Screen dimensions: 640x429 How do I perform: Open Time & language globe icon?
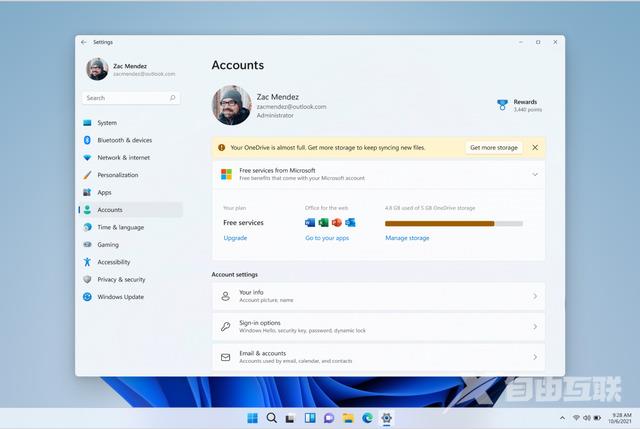point(87,227)
